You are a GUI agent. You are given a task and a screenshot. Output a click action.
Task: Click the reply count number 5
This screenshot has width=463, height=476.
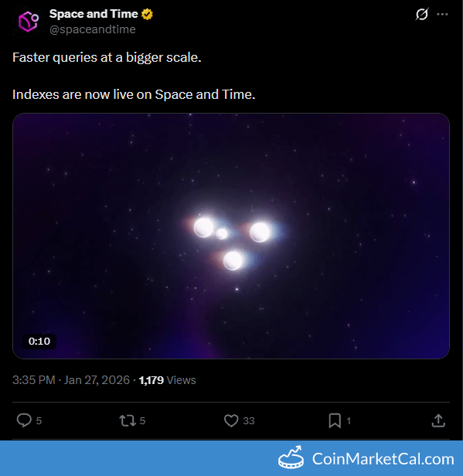[x=39, y=421]
